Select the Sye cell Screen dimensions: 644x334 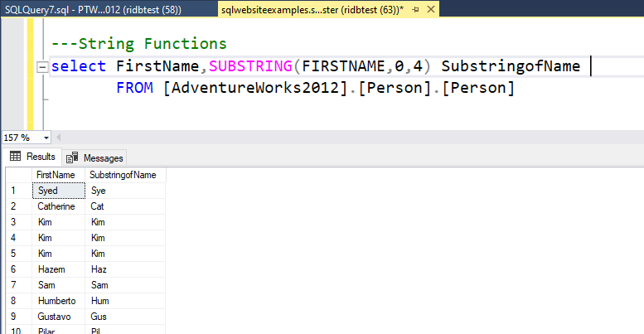tap(125, 191)
